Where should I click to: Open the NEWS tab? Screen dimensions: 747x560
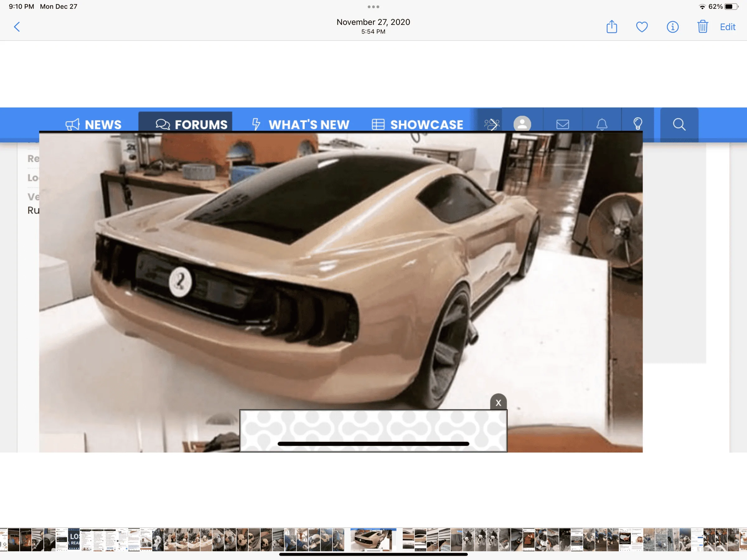[x=94, y=124]
